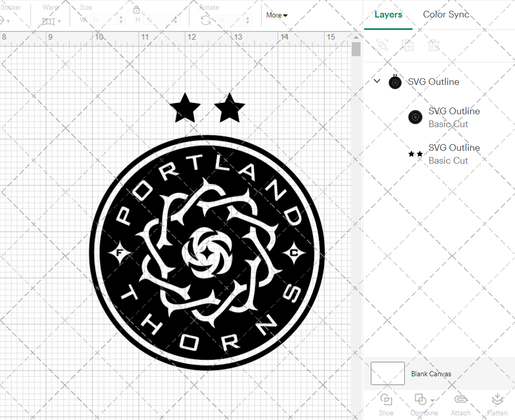Viewport: 515px width, 420px height.
Task: Open the More options dropdown
Action: click(277, 15)
